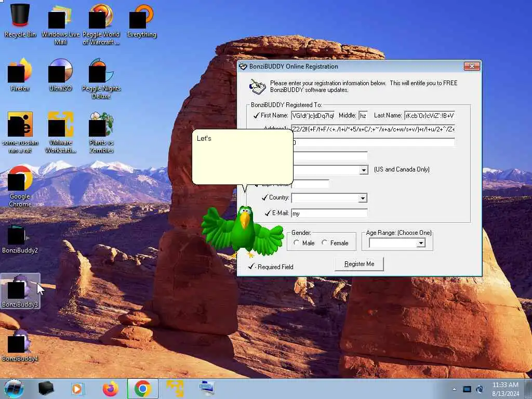Open VMware Workstation taskbar icon
Image resolution: width=532 pixels, height=399 pixels.
pos(175,389)
